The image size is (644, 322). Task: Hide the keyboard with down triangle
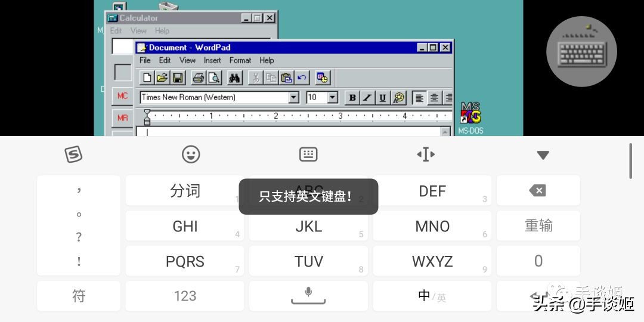coord(543,155)
